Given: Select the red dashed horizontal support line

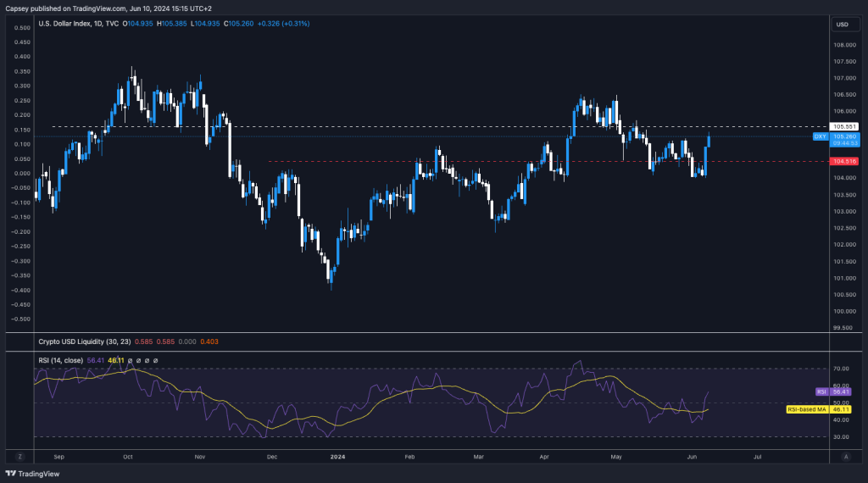Looking at the screenshot, I should 509,161.
